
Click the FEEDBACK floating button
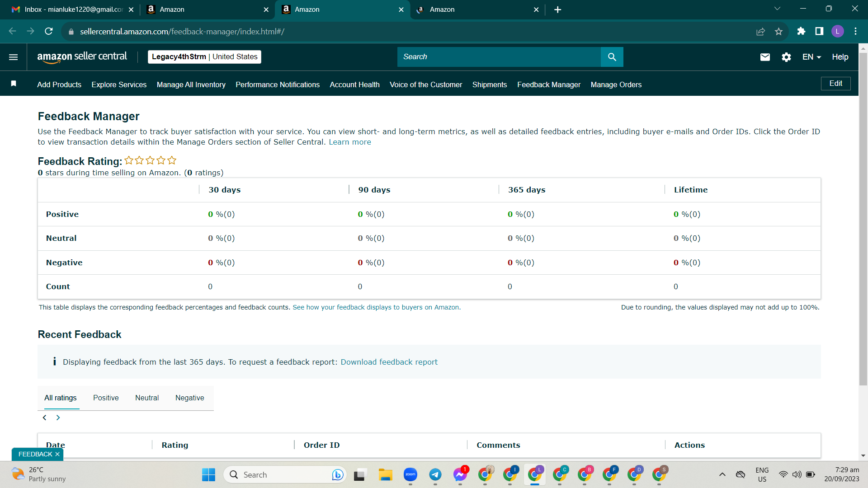[35, 454]
